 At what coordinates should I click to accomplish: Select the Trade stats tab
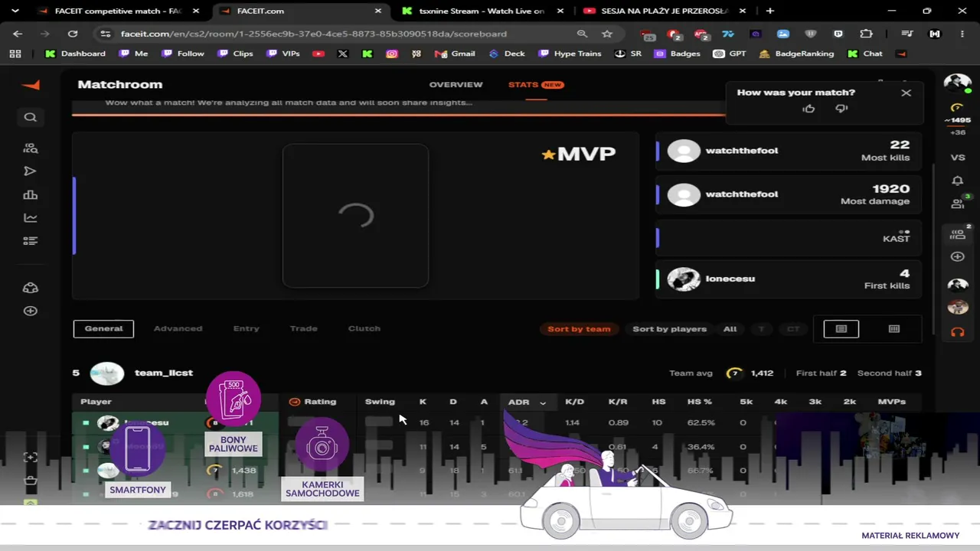pos(303,329)
